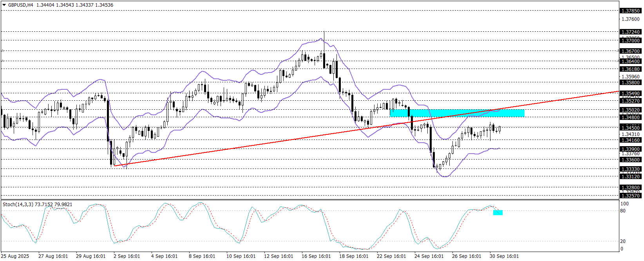Click the 1.37240 price level label
Image resolution: width=644 pixels, height=261 pixels.
(x=630, y=32)
